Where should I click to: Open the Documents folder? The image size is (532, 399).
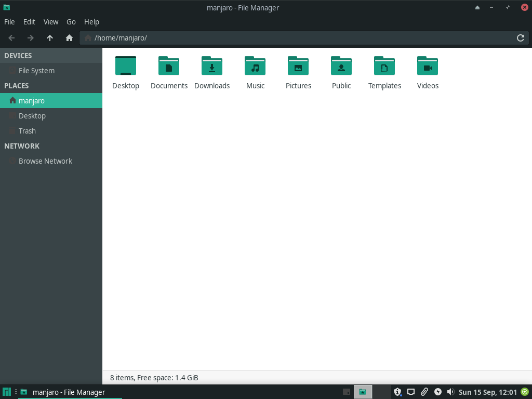click(169, 65)
